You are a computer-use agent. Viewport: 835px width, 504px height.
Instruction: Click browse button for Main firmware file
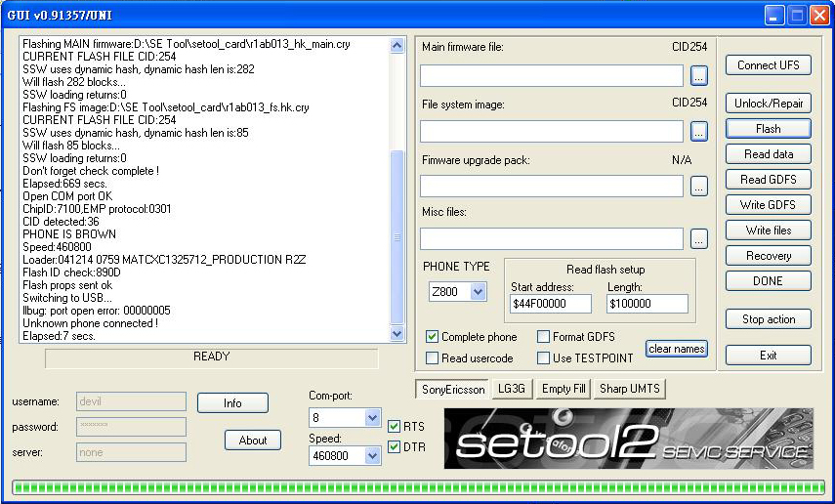pyautogui.click(x=698, y=76)
